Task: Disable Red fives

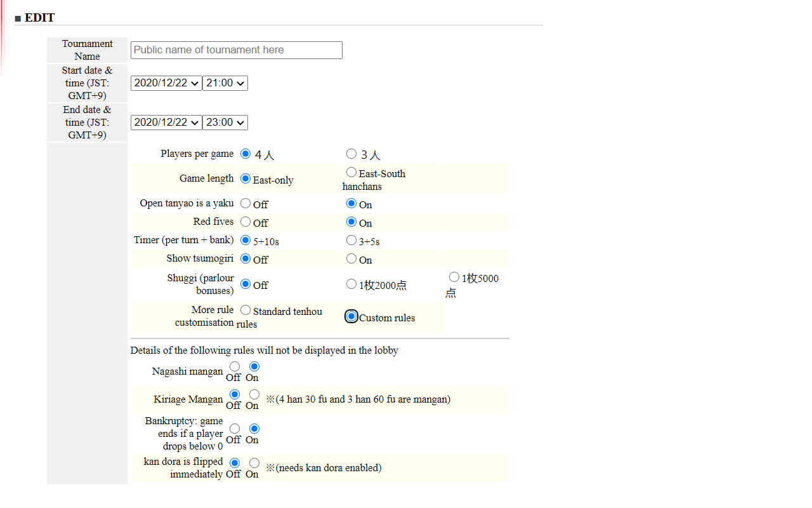Action: [246, 222]
